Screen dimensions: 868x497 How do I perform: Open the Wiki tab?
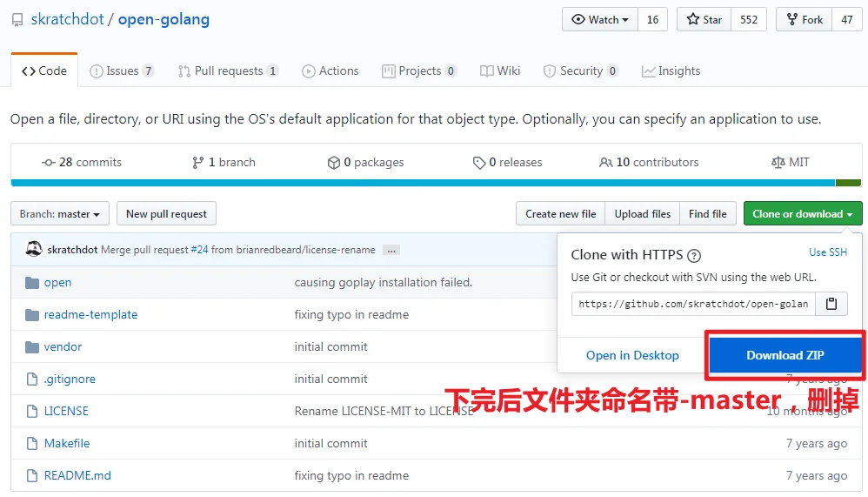[500, 71]
